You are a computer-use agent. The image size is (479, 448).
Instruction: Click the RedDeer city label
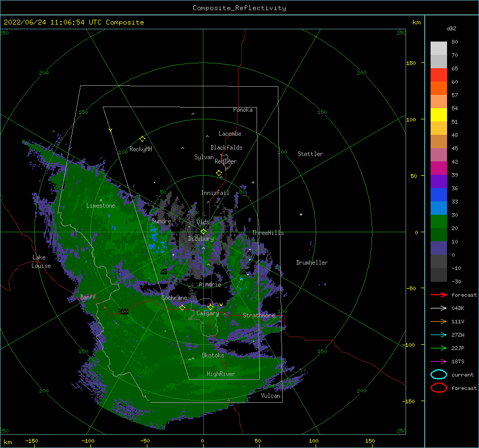tap(226, 161)
